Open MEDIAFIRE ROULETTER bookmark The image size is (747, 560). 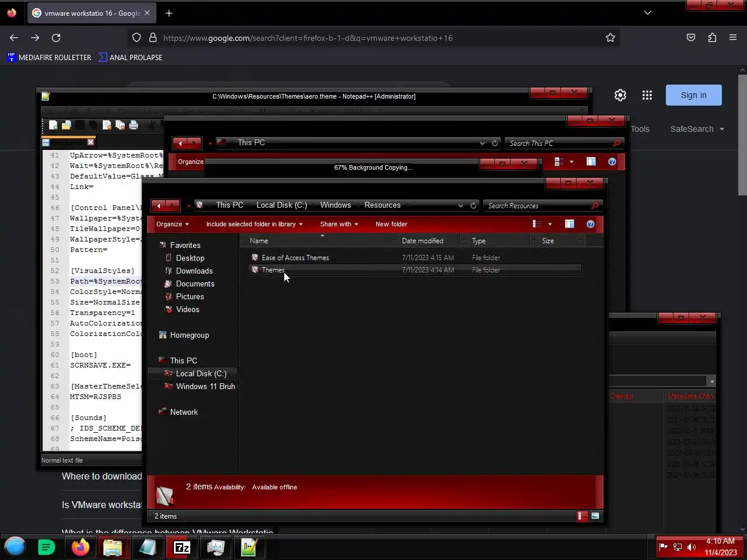50,57
